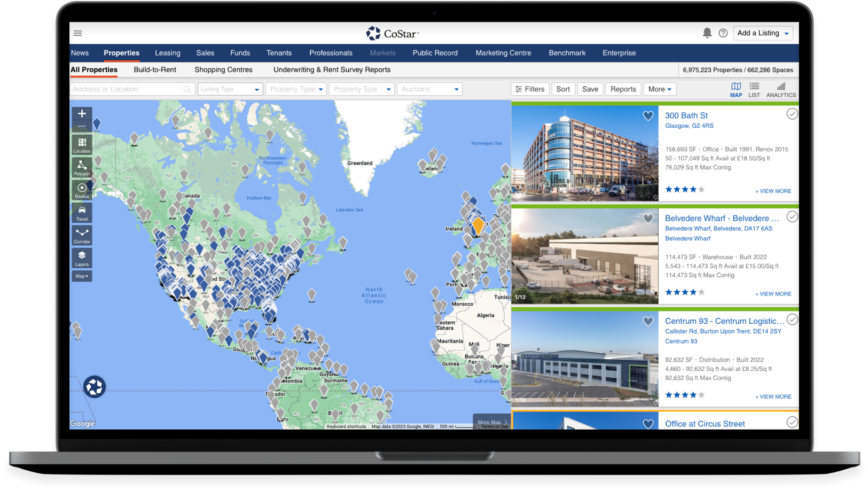Select Office at Circus Street checkmark
The width and height of the screenshot is (868, 490).
(792, 422)
